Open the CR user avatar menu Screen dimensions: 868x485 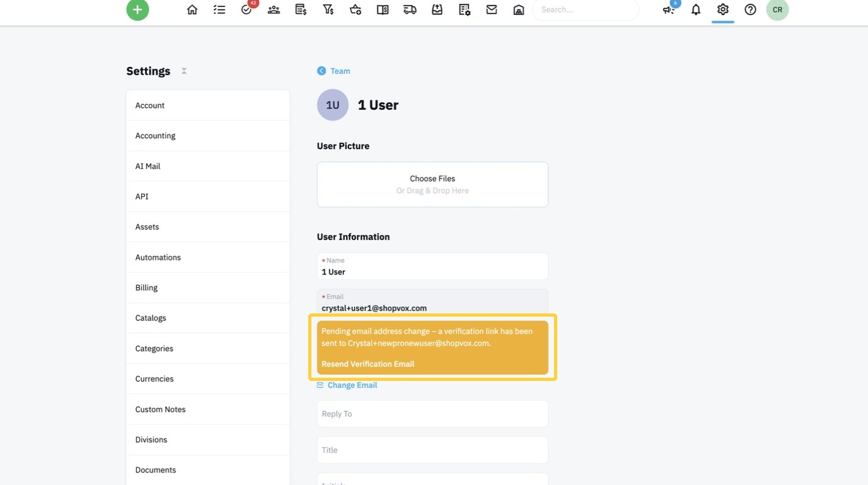(777, 9)
